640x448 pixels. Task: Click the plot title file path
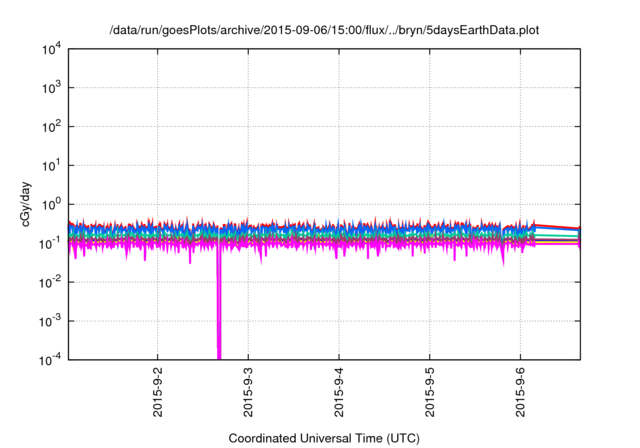click(324, 30)
